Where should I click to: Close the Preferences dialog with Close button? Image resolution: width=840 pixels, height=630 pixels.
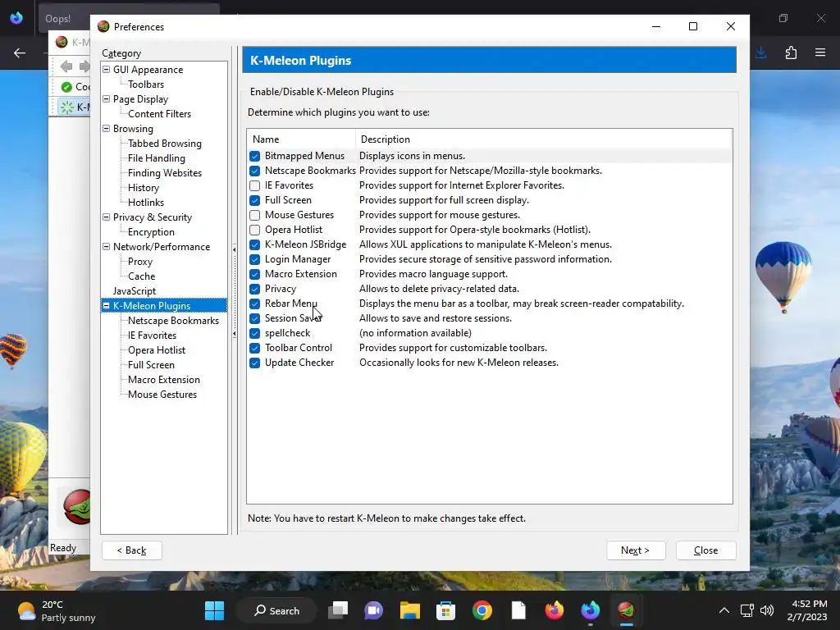(705, 550)
